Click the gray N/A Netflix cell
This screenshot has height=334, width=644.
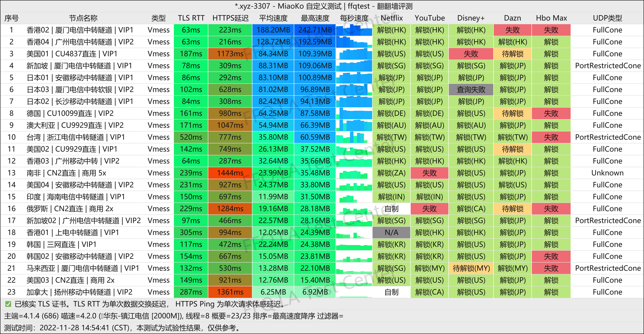[x=391, y=233]
